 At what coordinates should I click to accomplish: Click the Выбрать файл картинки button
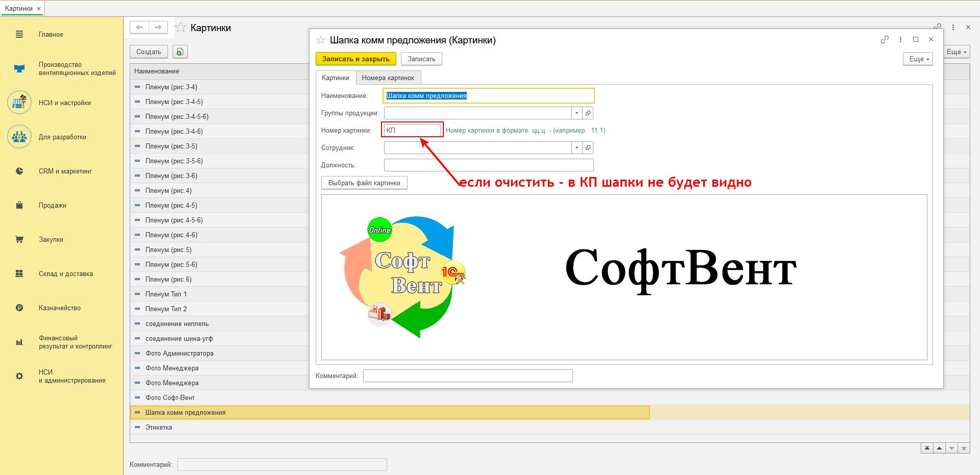[x=364, y=183]
